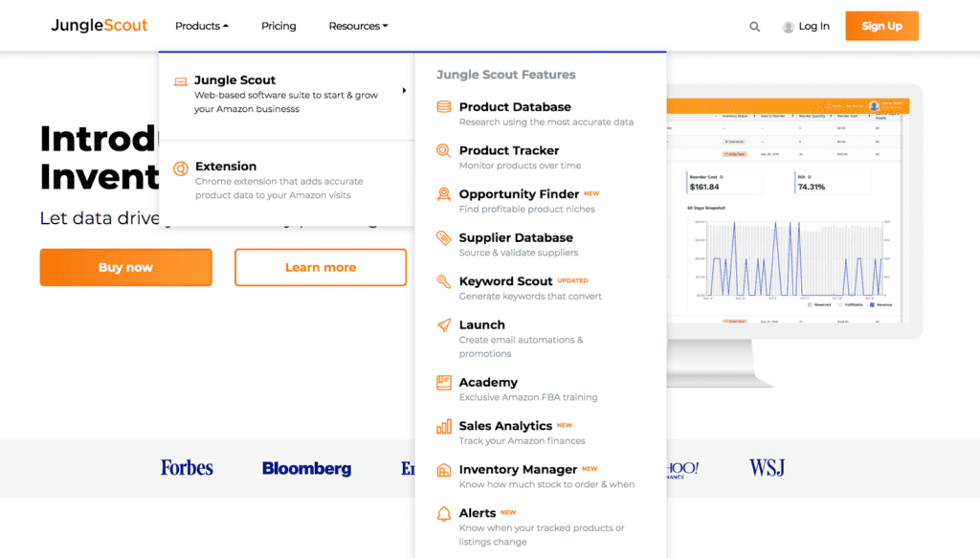Click the search magnifier icon in header

tap(754, 26)
